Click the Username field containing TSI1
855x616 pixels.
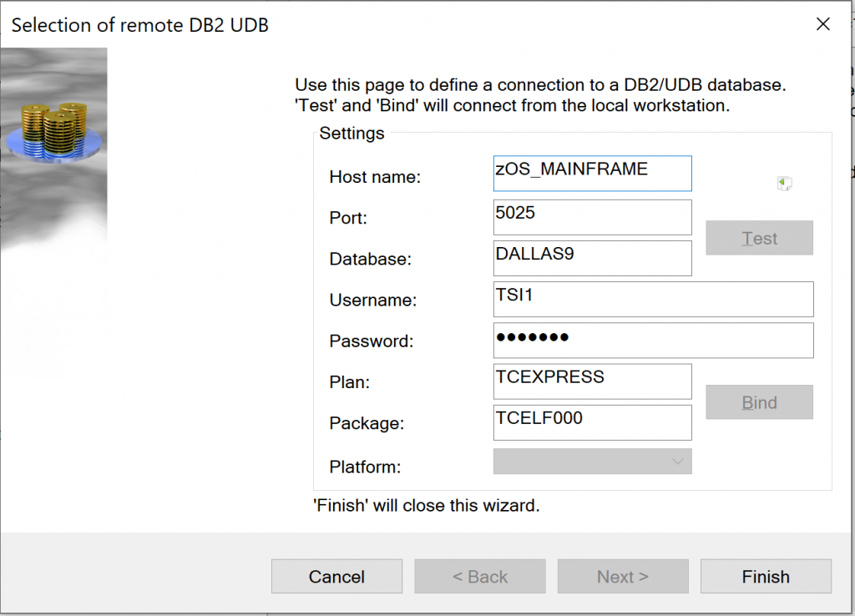pos(651,299)
